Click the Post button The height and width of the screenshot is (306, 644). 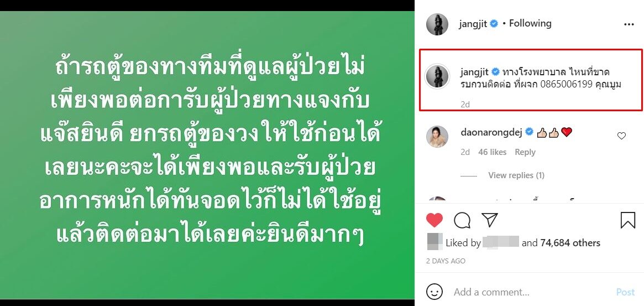[x=625, y=292]
